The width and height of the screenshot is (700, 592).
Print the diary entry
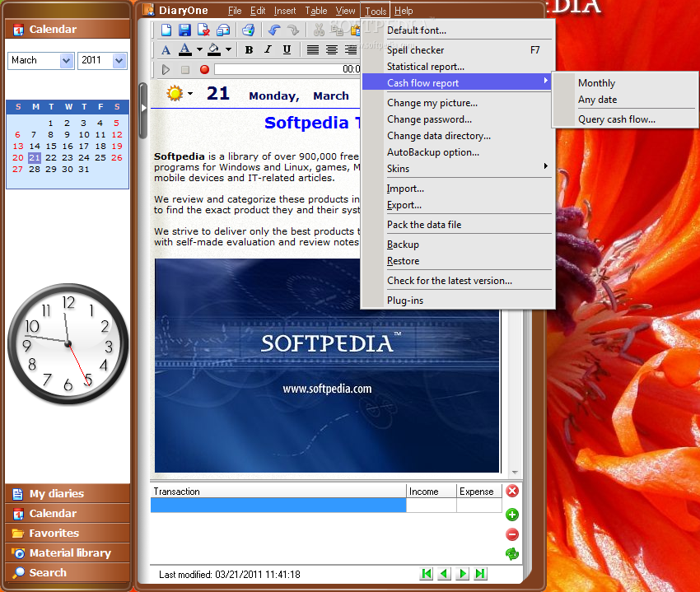[x=248, y=30]
